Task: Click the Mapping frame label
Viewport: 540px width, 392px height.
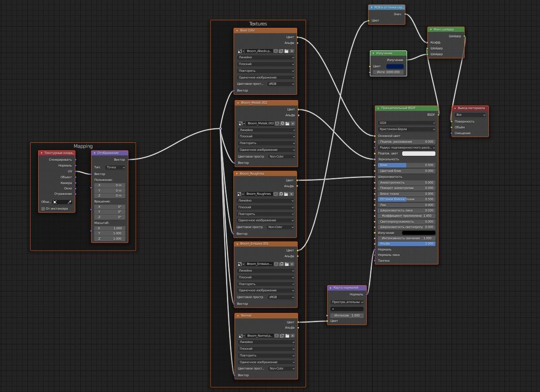Action: coord(83,146)
